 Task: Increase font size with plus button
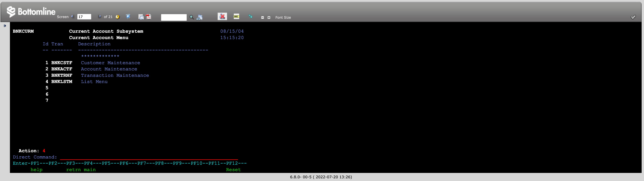click(269, 18)
